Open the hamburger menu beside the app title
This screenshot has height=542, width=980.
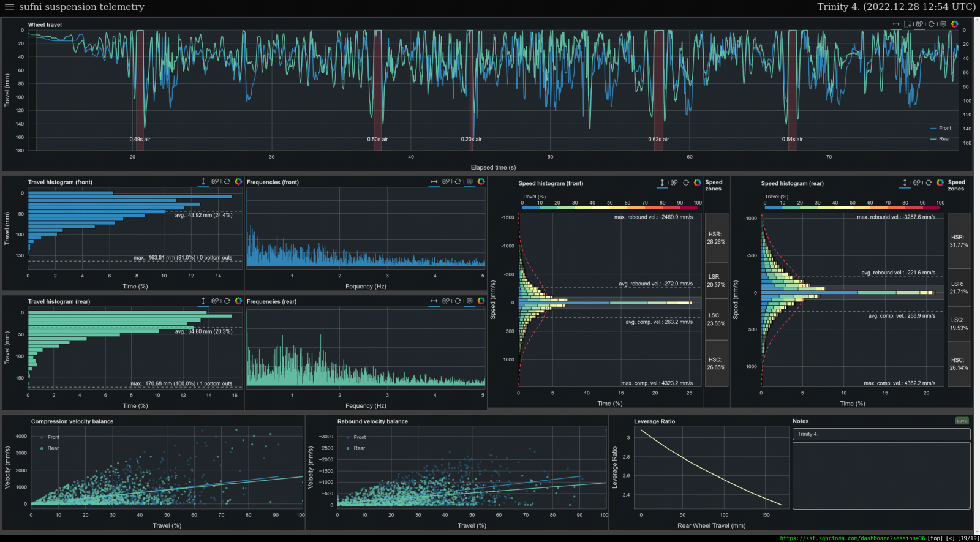coord(9,7)
